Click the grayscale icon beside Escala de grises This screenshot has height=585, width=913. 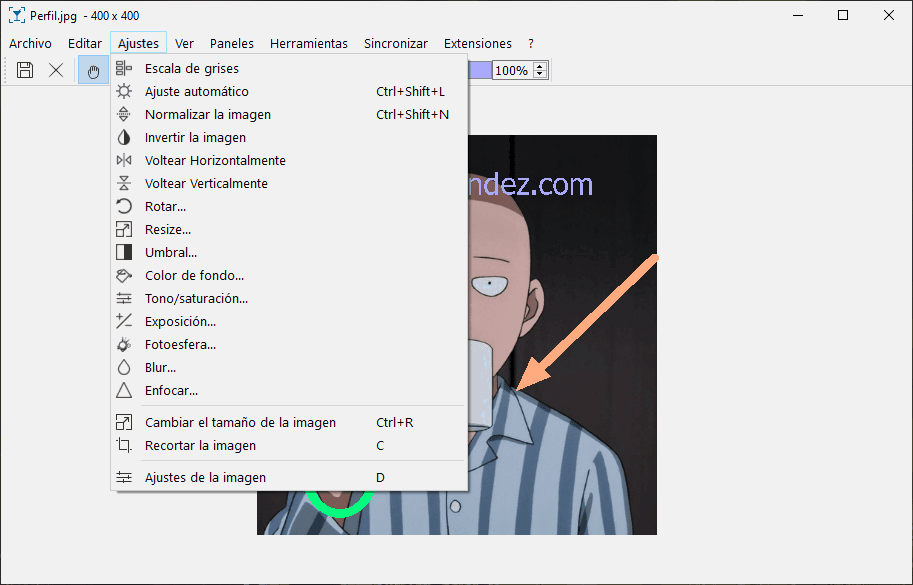pos(123,68)
